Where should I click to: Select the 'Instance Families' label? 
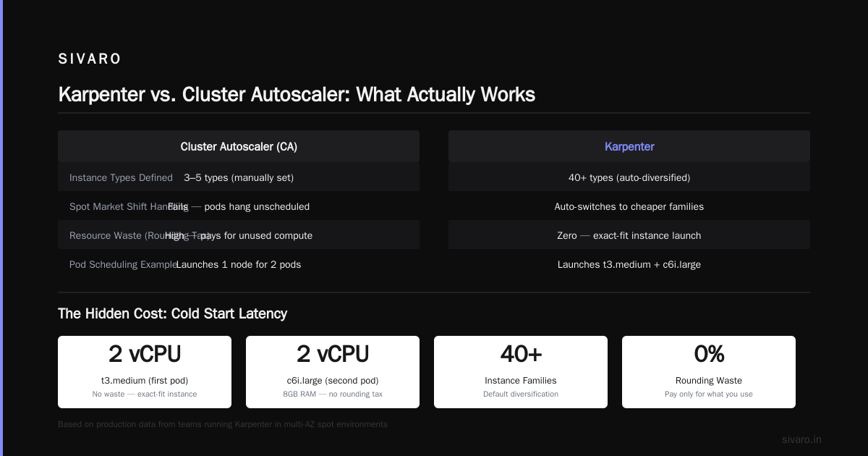[521, 380]
